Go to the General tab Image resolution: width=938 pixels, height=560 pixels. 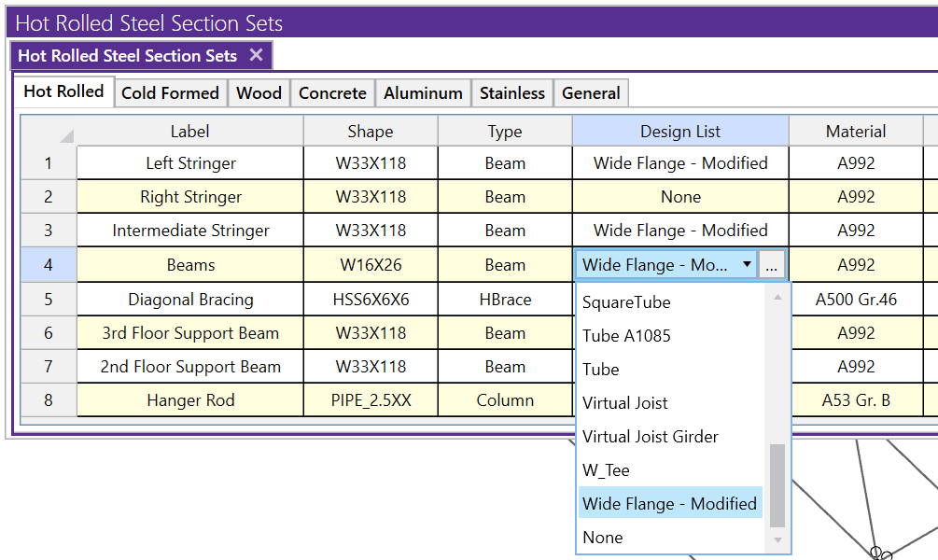591,92
